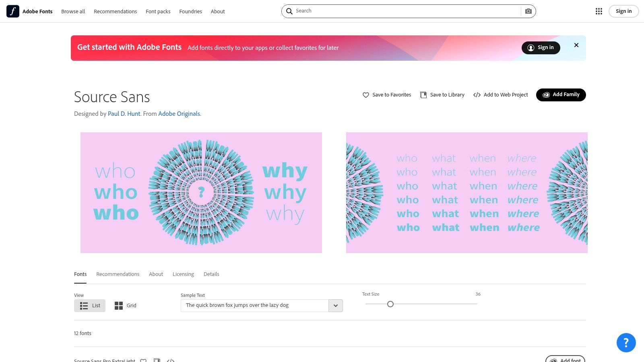Click the Text Size slider handle
This screenshot has width=644, height=362.
pyautogui.click(x=390, y=304)
